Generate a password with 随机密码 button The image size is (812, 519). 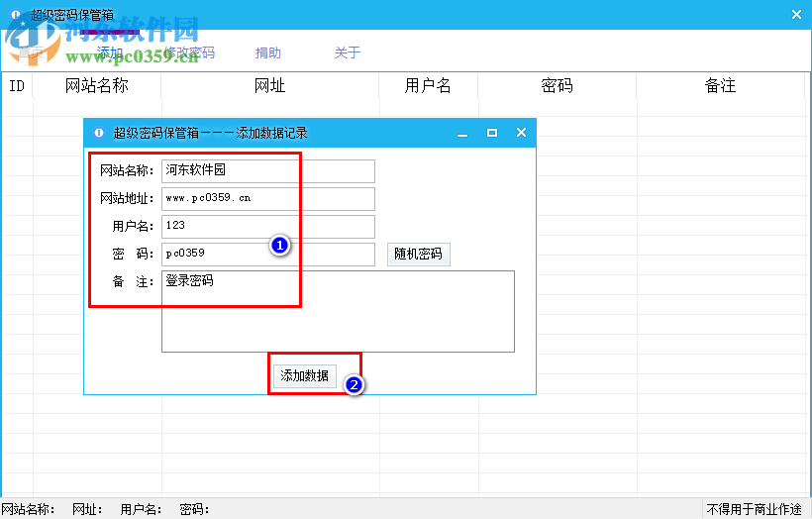(419, 254)
